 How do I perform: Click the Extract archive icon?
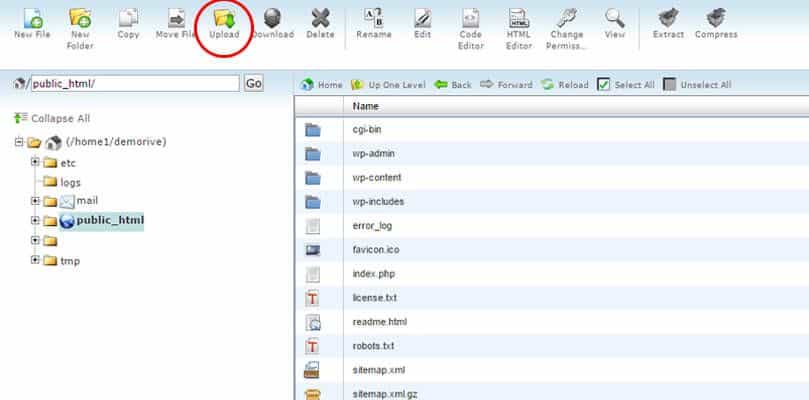point(668,24)
